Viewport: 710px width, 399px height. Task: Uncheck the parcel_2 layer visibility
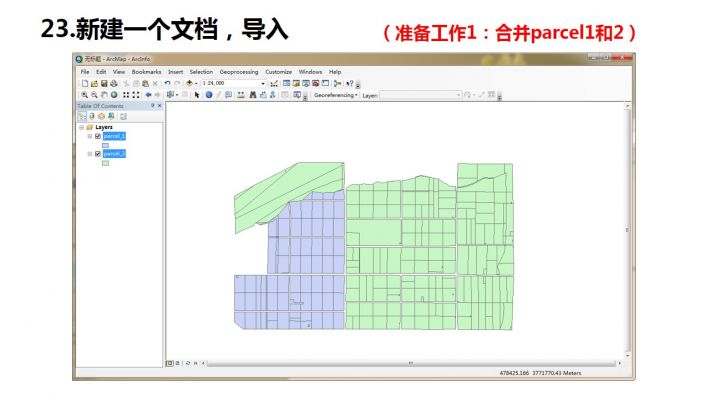[98, 154]
